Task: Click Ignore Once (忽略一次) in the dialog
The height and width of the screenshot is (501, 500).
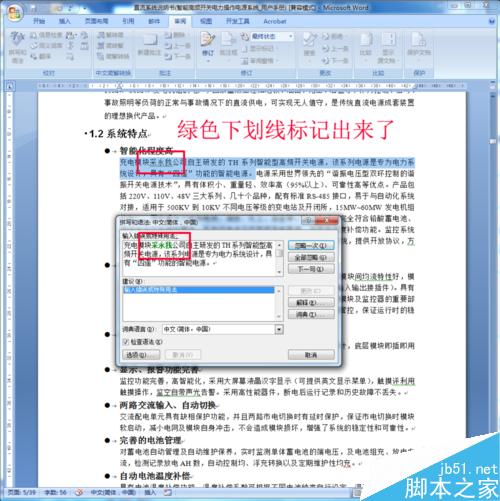Action: coord(311,246)
